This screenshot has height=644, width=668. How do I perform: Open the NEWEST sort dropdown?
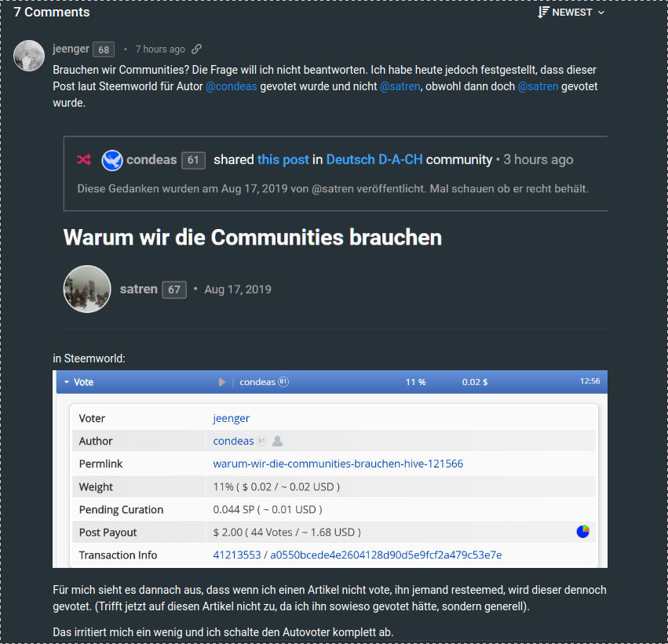click(578, 13)
